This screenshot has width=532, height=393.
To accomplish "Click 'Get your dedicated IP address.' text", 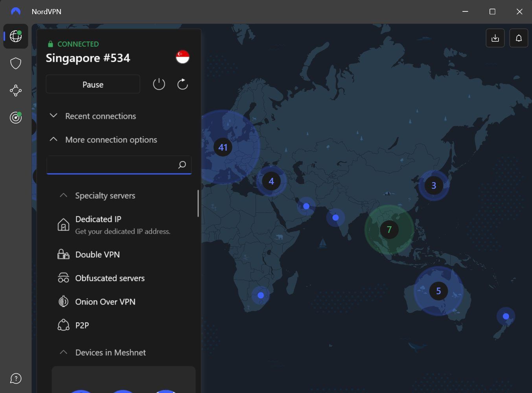I will point(123,231).
